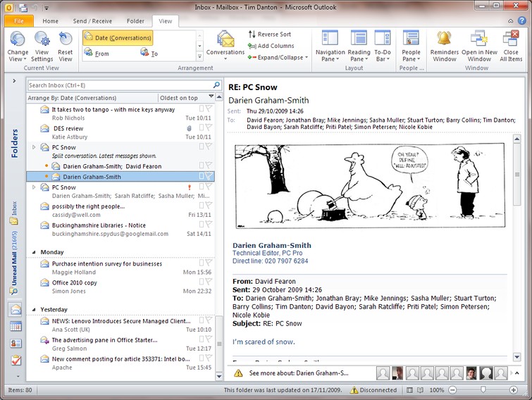Click Add Columns
Screen dimensions: 532x400
pos(271,46)
